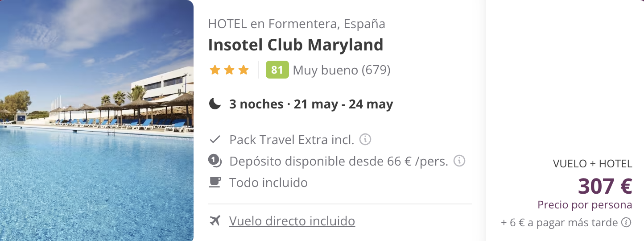Image resolution: width=644 pixels, height=241 pixels.
Task: Click the deposit coins icon
Action: click(215, 161)
